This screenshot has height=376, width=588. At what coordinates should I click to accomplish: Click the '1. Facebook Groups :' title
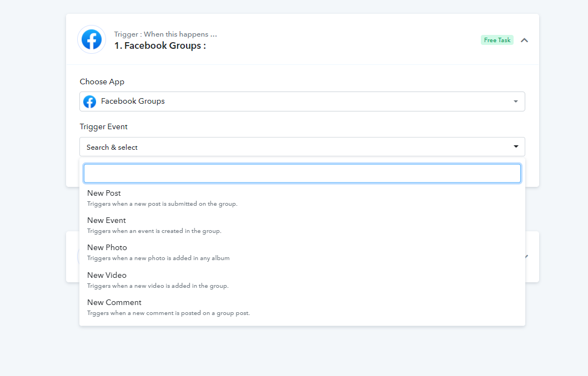160,45
